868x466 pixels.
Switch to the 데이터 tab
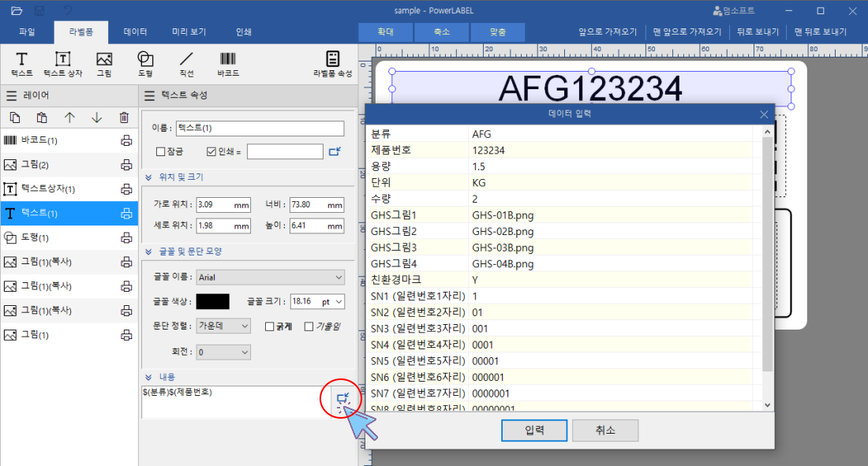(x=134, y=32)
